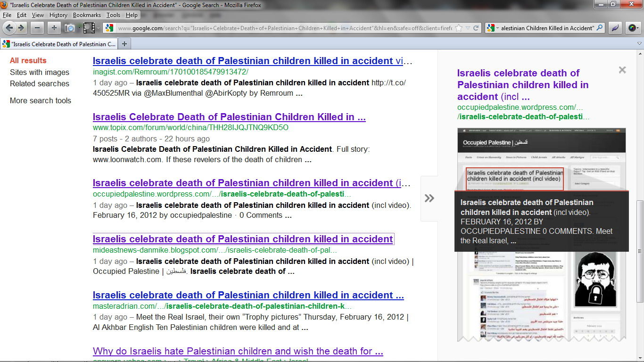Click the camera screenshot toolbar icon
Viewport: 644px width, 362px height.
point(70,28)
